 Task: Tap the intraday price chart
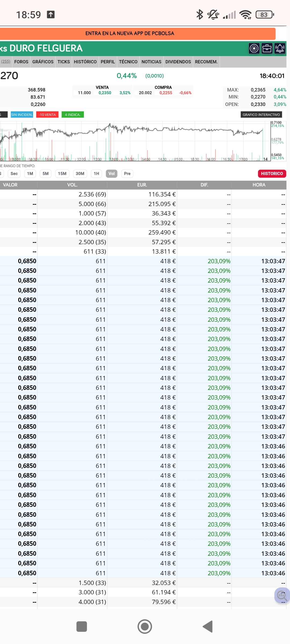click(134, 141)
